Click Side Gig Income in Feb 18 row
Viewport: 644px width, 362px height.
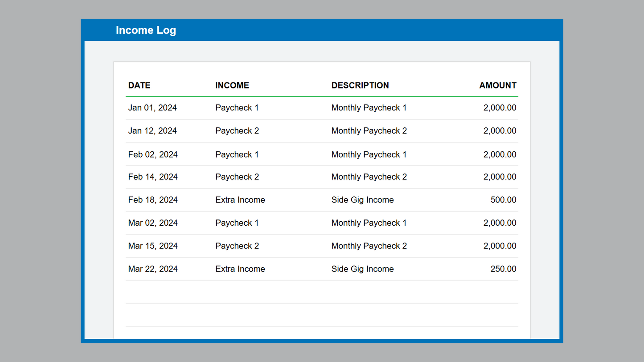click(x=363, y=200)
